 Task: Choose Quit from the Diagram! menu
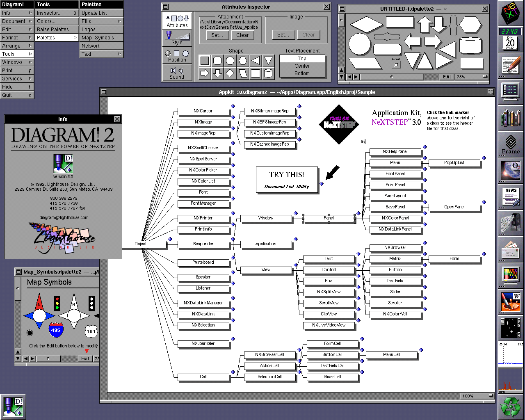tap(17, 95)
